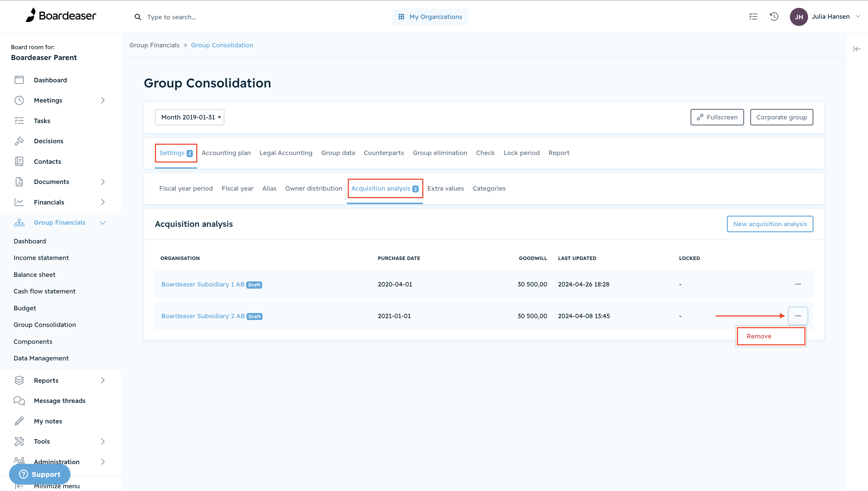Open My Organizations switcher

pos(430,17)
